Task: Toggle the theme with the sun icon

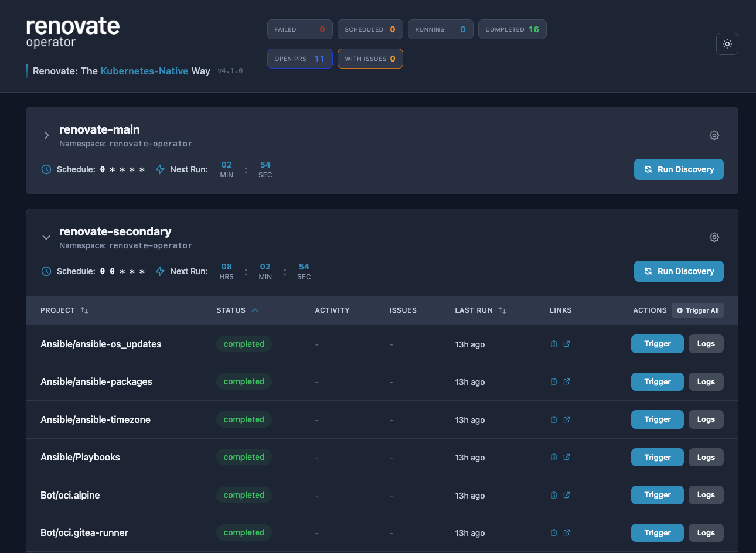Action: [x=727, y=44]
